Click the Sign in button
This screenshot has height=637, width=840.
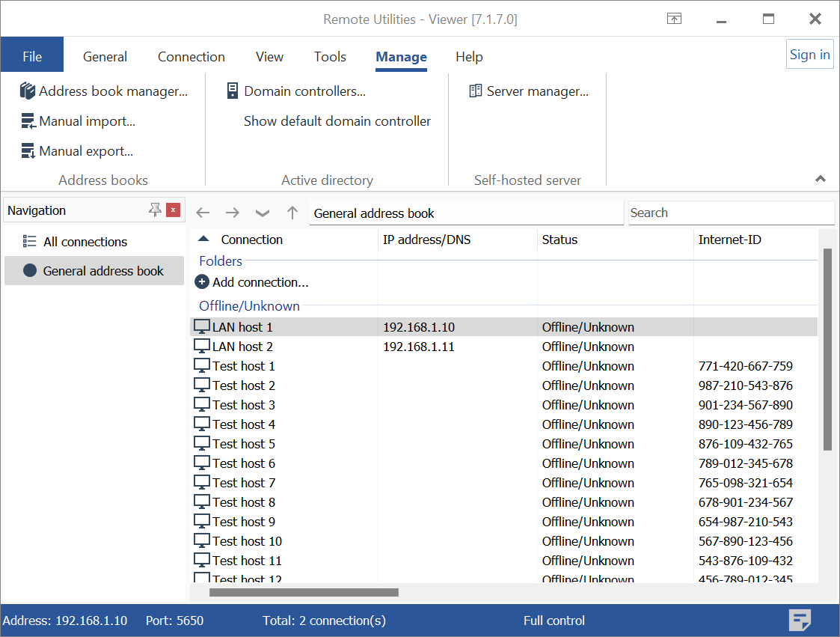point(809,55)
